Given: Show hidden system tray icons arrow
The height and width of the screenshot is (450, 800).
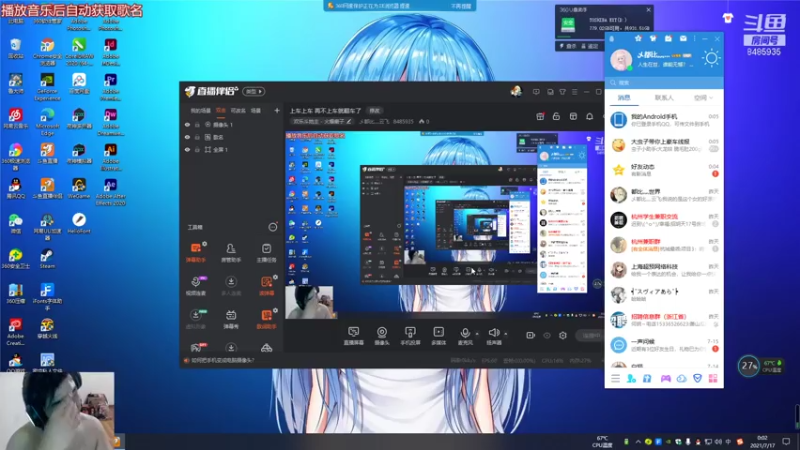Looking at the screenshot, I should (638, 441).
